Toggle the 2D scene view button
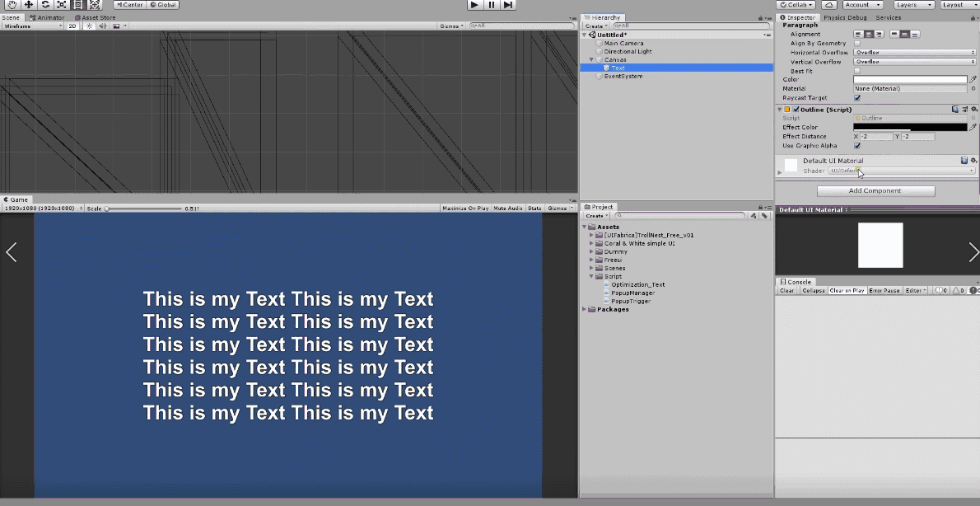 (72, 26)
